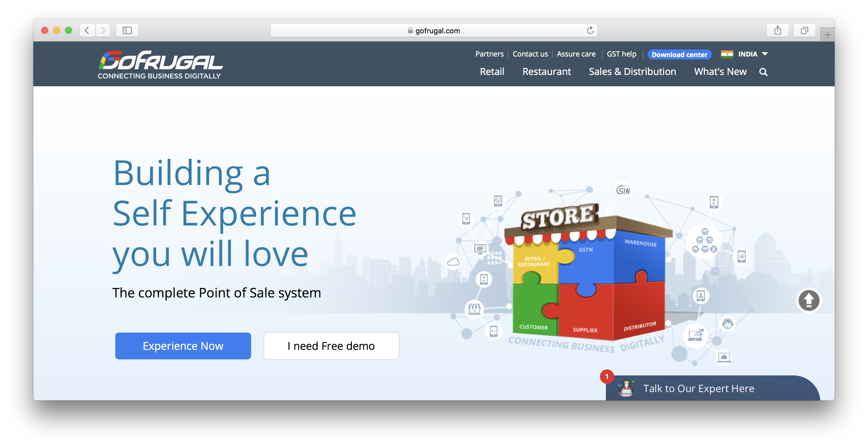This screenshot has height=448, width=868.
Task: Open the Sales & Distribution menu
Action: (x=632, y=72)
